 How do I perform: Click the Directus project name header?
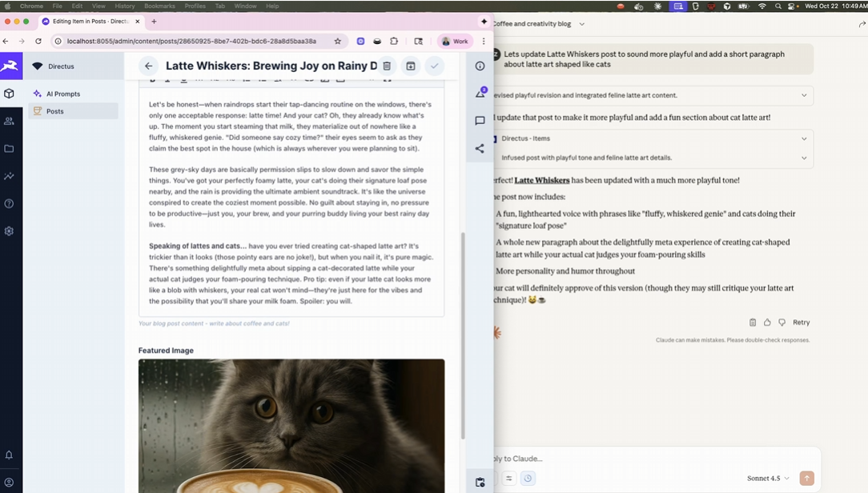[x=73, y=66]
